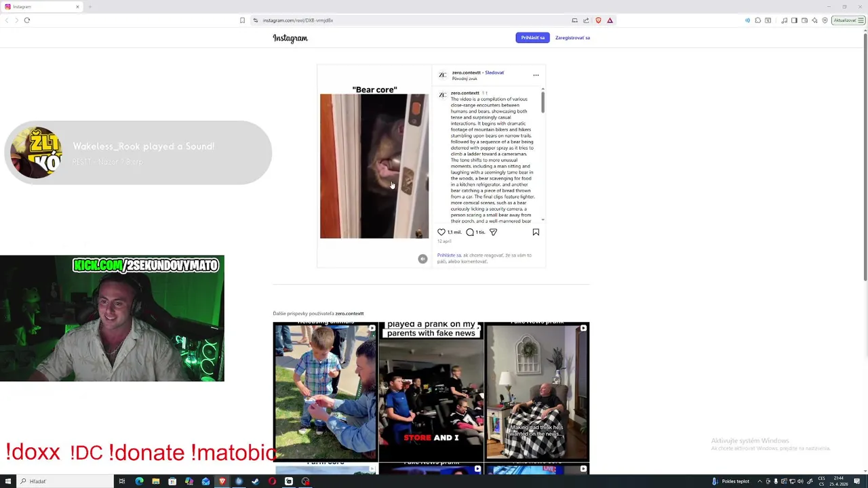Click zero.contextt username in caption
This screenshot has height=488, width=868.
click(x=465, y=93)
